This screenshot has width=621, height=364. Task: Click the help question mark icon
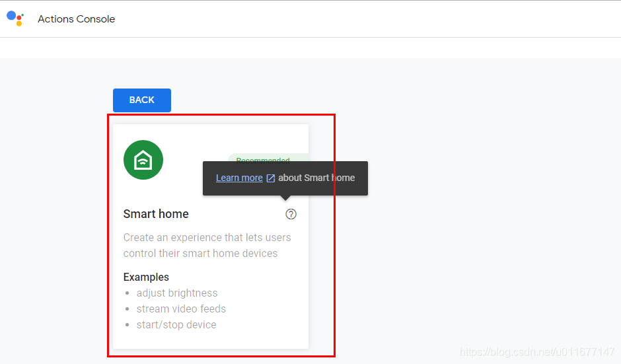[291, 214]
